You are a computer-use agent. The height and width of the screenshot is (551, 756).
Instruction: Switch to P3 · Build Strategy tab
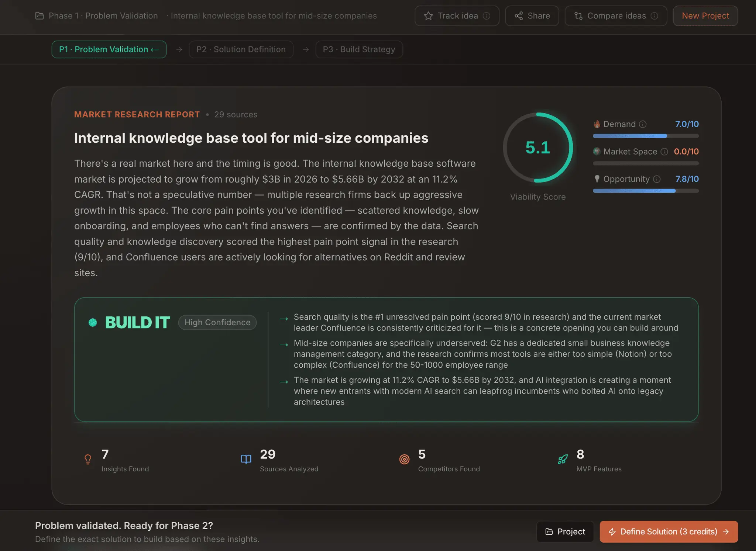point(359,49)
